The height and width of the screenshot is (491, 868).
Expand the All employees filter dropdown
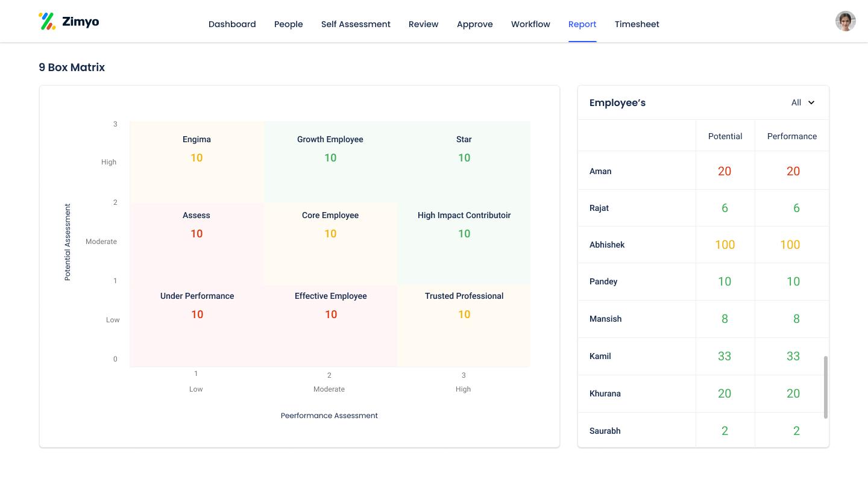click(x=802, y=102)
